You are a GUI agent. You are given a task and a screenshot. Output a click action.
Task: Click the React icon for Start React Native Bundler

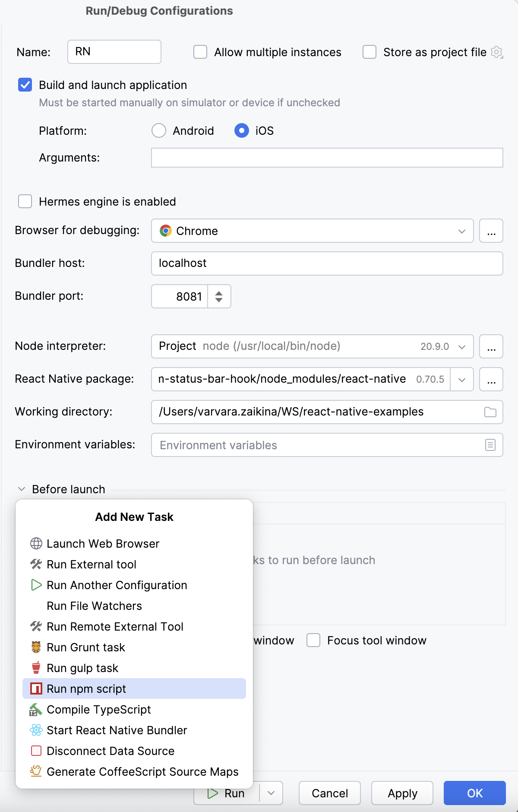pyautogui.click(x=36, y=730)
